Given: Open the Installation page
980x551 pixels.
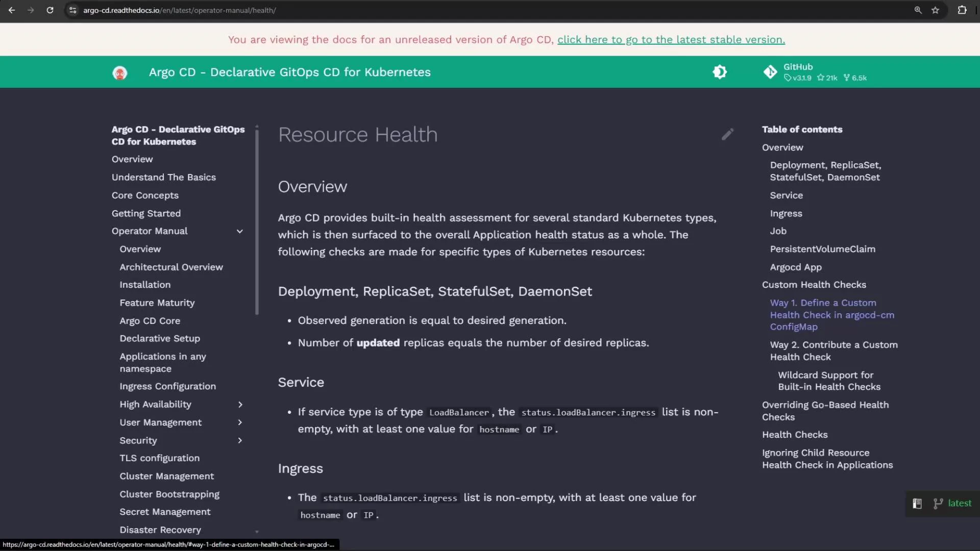Looking at the screenshot, I should click(145, 285).
